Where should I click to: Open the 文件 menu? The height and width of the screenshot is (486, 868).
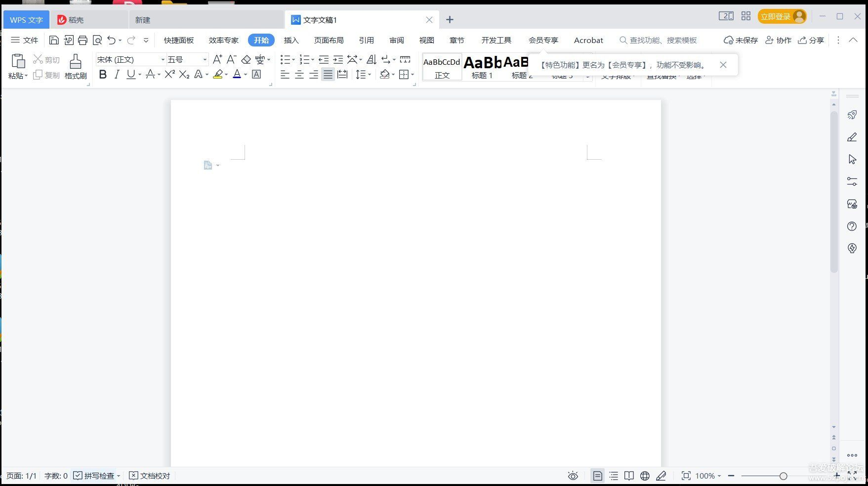coord(25,40)
